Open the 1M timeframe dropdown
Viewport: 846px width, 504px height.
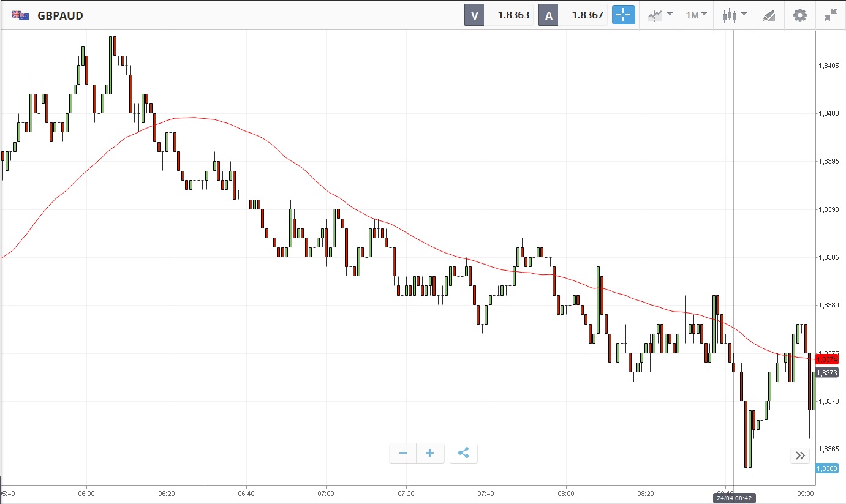696,15
